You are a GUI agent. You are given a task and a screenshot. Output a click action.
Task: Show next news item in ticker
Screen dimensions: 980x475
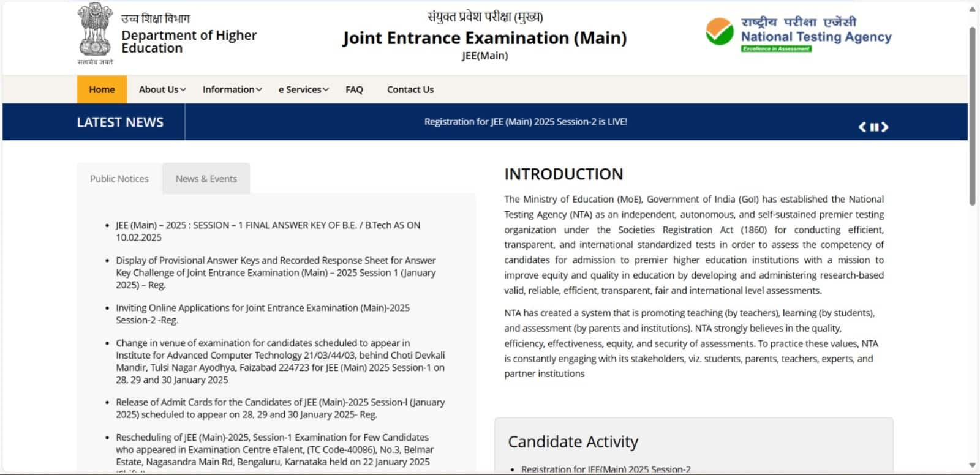point(884,127)
